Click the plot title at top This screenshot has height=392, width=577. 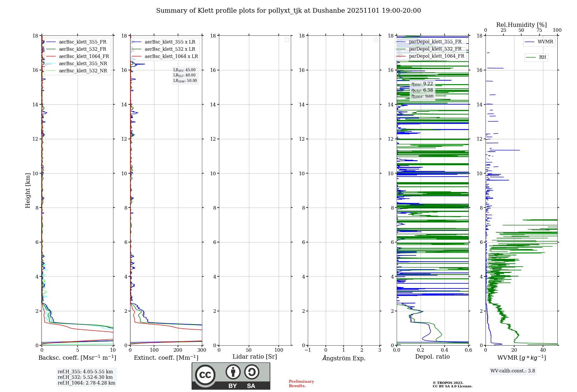tap(288, 11)
